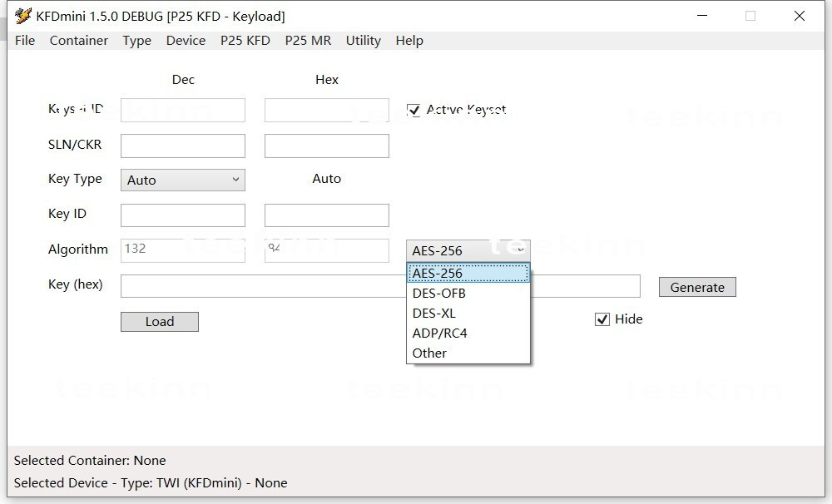This screenshot has width=832, height=504.
Task: Toggle the Active Keyset checkbox
Action: [x=414, y=110]
